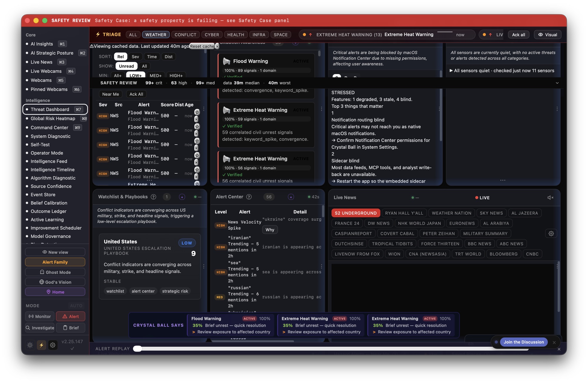Image resolution: width=588 pixels, height=383 pixels.
Task: Click Why on News Velocity Spike alert
Action: [x=270, y=230]
